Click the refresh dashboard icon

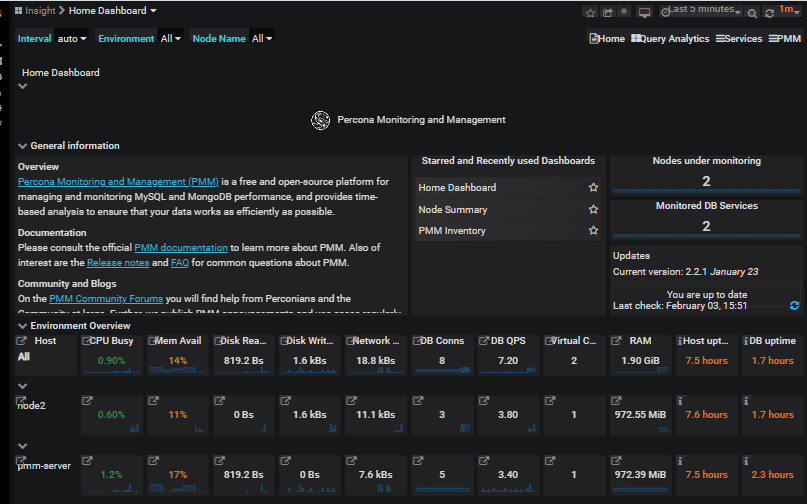click(769, 13)
